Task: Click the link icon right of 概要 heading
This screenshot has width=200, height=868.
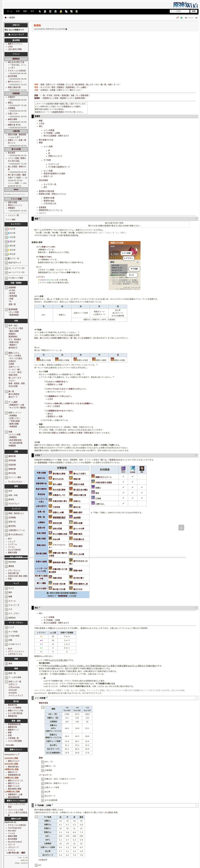Action: 196,219
